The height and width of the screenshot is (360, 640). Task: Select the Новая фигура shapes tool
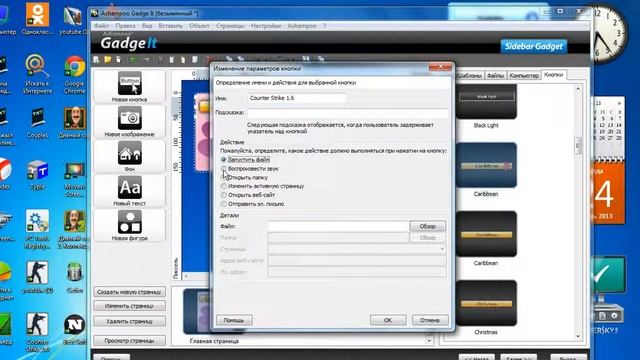pos(129,225)
